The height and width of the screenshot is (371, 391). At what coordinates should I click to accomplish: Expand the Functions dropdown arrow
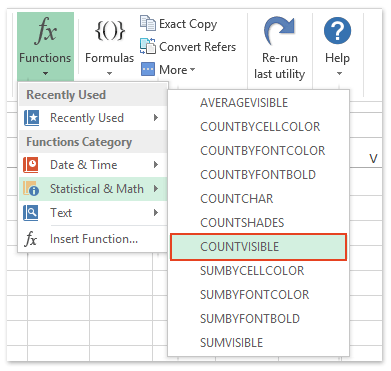point(45,73)
